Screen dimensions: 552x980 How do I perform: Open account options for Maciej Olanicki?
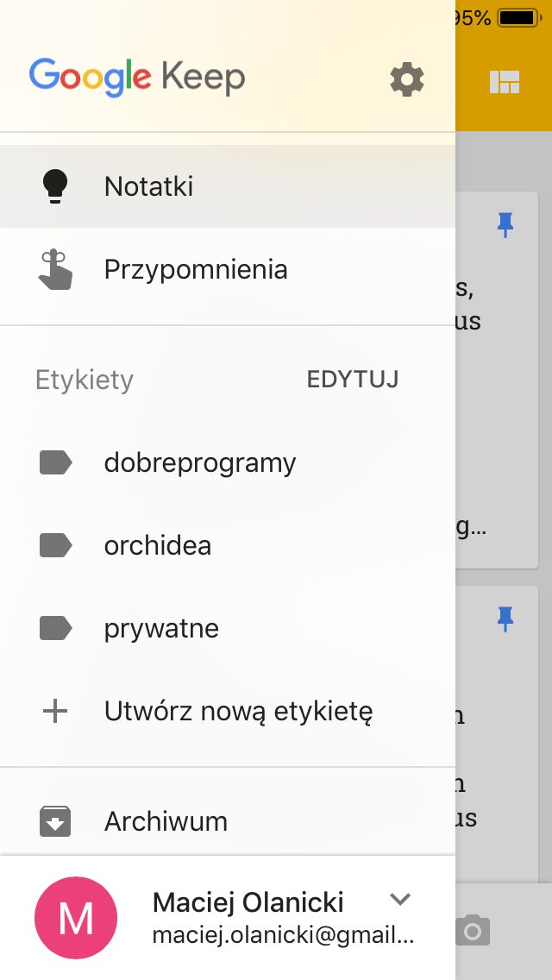click(248, 902)
